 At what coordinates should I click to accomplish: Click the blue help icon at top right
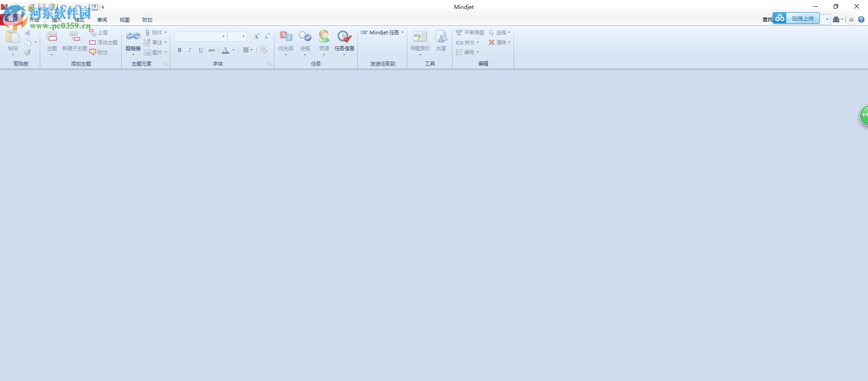(x=861, y=19)
